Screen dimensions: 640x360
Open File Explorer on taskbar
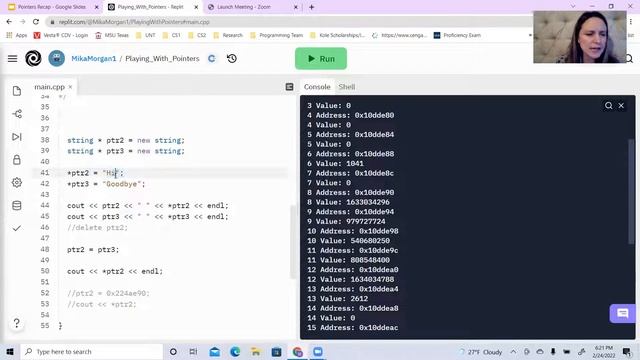coord(256,352)
